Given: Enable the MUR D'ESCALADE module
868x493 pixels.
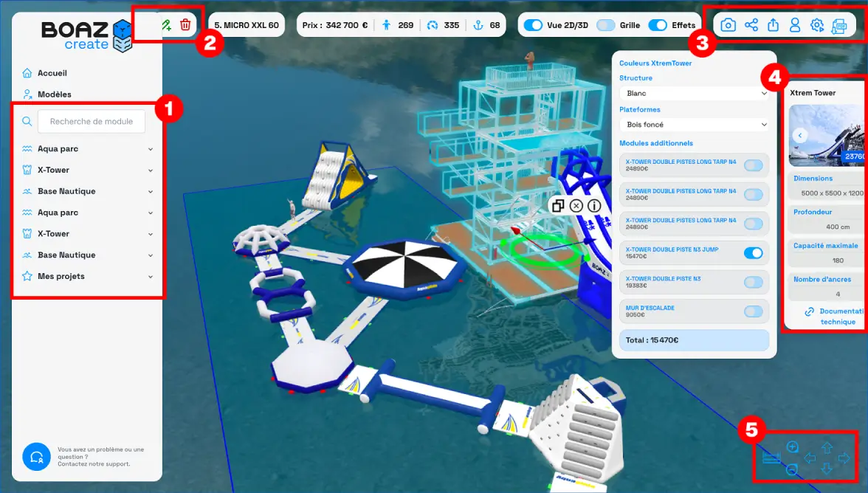Looking at the screenshot, I should pyautogui.click(x=754, y=311).
